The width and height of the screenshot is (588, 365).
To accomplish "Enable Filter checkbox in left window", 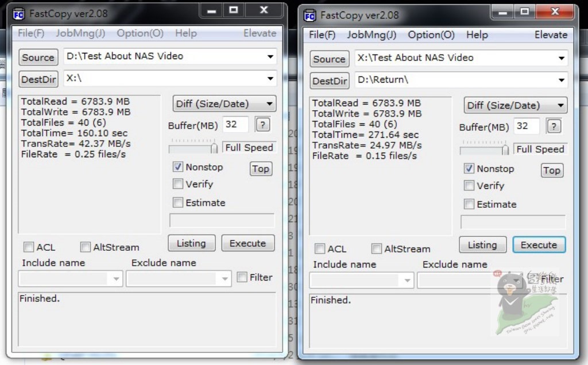I will pyautogui.click(x=242, y=277).
